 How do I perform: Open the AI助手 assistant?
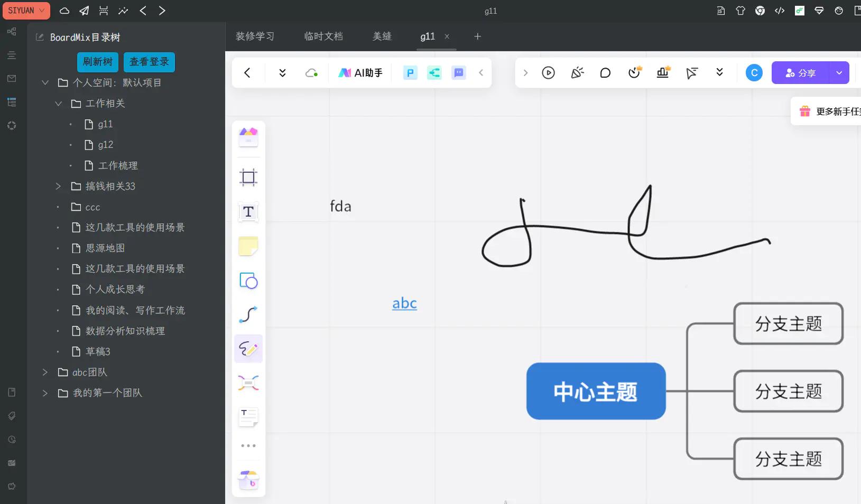pos(360,73)
